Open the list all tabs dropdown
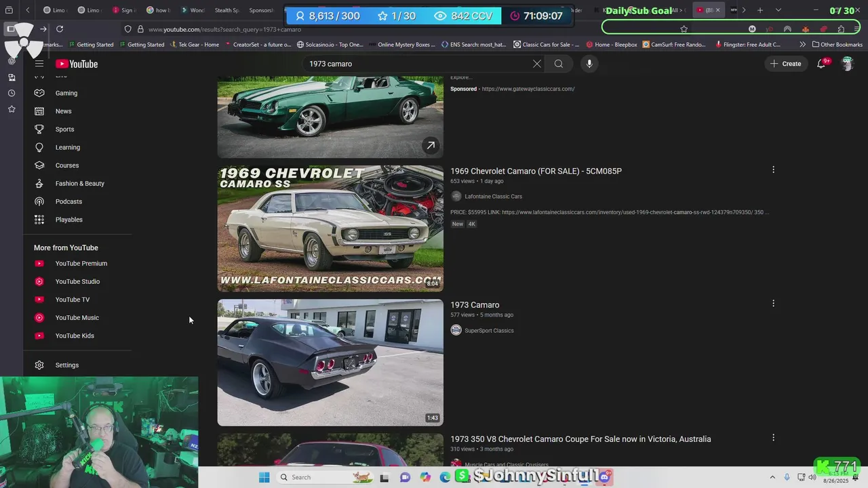Viewport: 868px width, 488px height. click(778, 10)
